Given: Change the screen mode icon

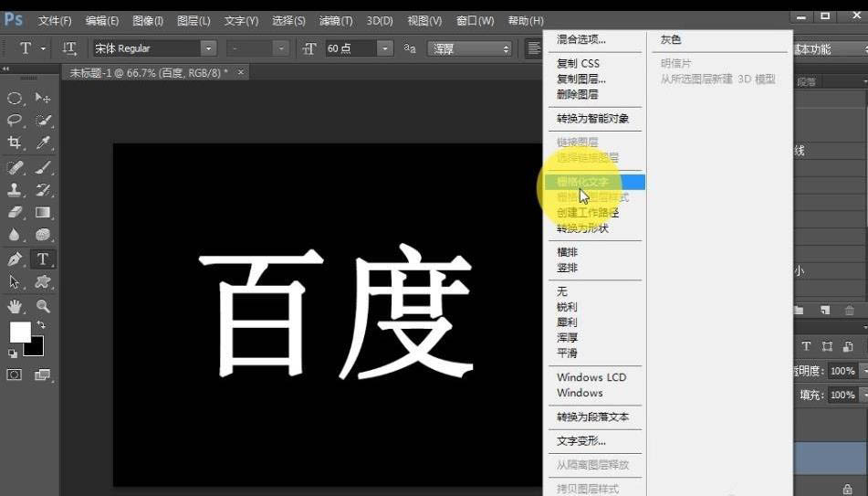Looking at the screenshot, I should pyautogui.click(x=43, y=375).
